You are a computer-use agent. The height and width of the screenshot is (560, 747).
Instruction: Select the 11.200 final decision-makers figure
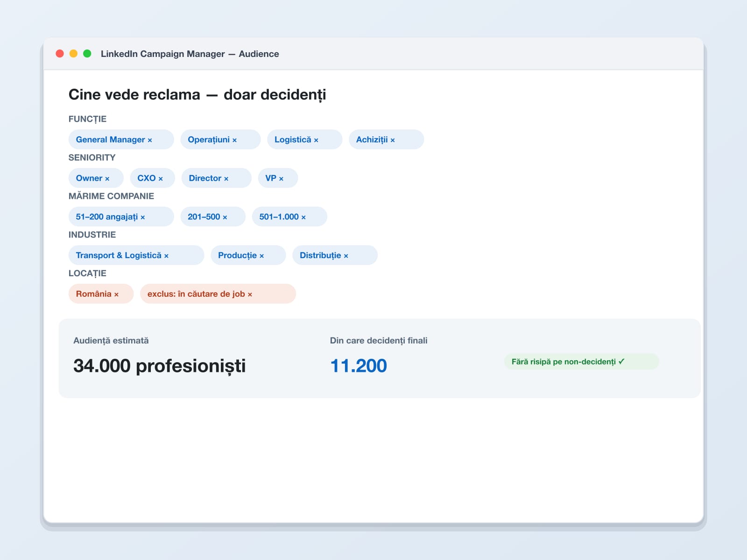359,366
